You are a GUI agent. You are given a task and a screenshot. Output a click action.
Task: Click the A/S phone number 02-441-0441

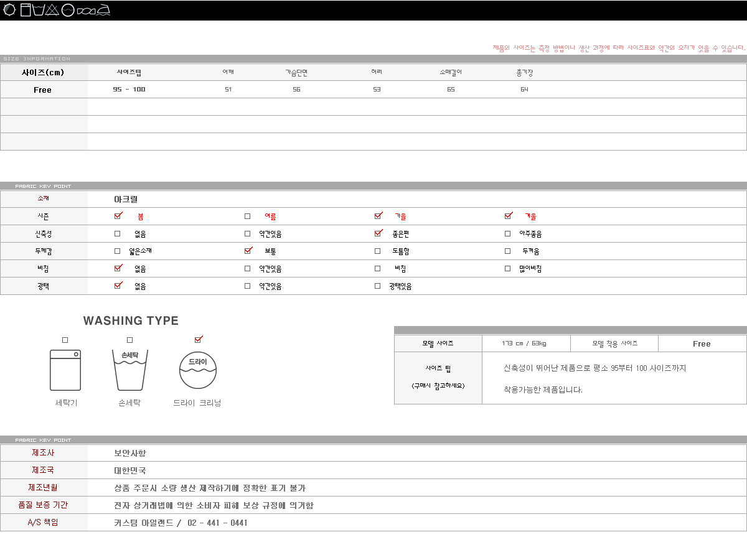217,523
